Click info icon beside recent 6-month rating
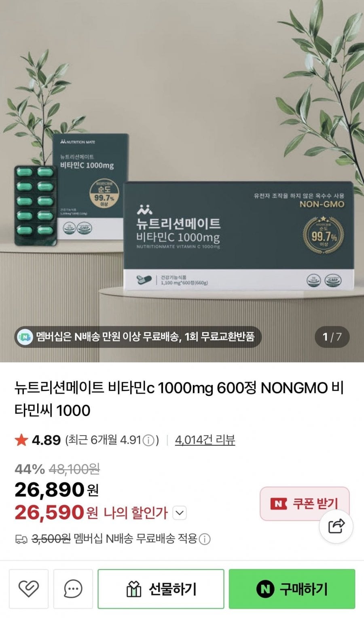 148,440
